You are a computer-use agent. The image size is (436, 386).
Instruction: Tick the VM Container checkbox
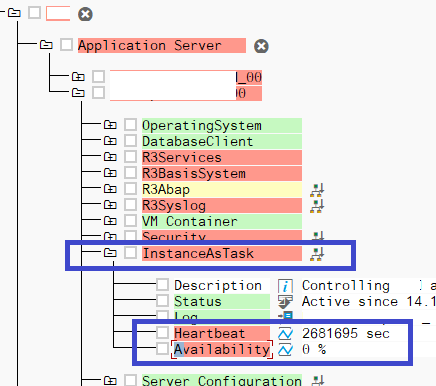[x=130, y=221]
